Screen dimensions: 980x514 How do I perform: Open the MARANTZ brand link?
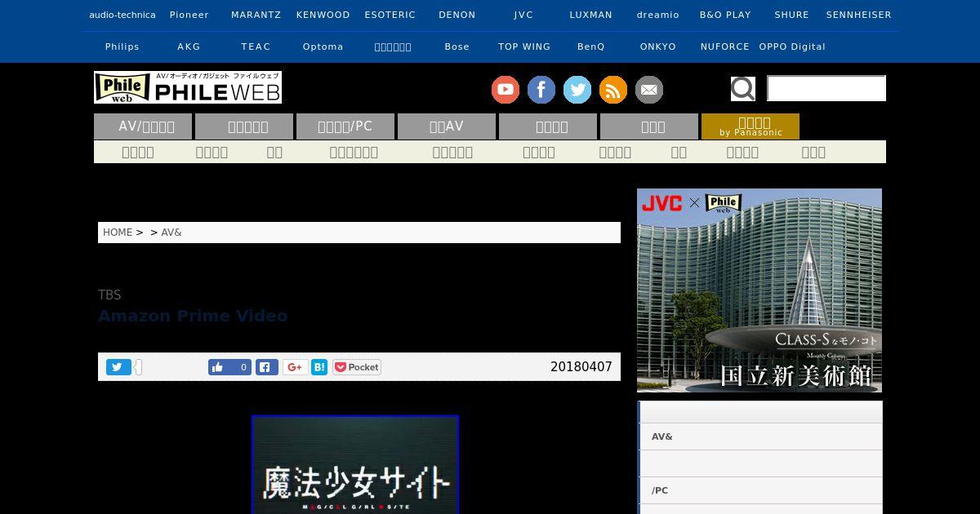[256, 15]
